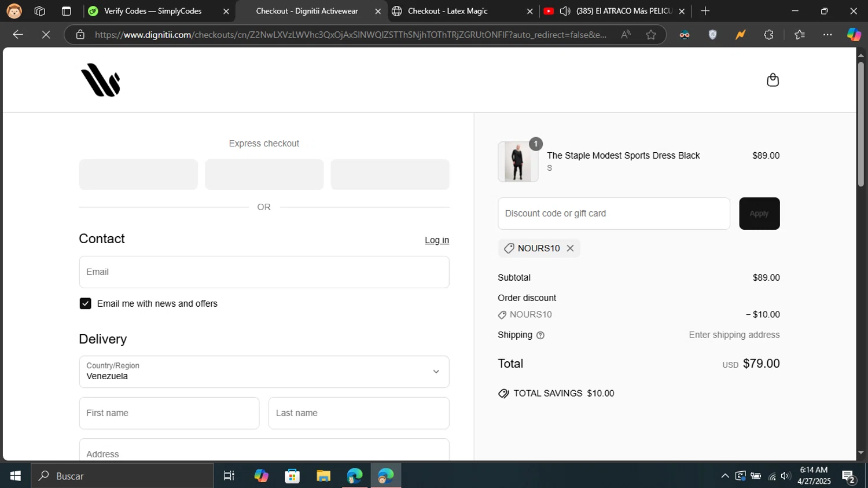Click the orange lightning extension icon
The height and width of the screenshot is (488, 868).
(x=740, y=35)
